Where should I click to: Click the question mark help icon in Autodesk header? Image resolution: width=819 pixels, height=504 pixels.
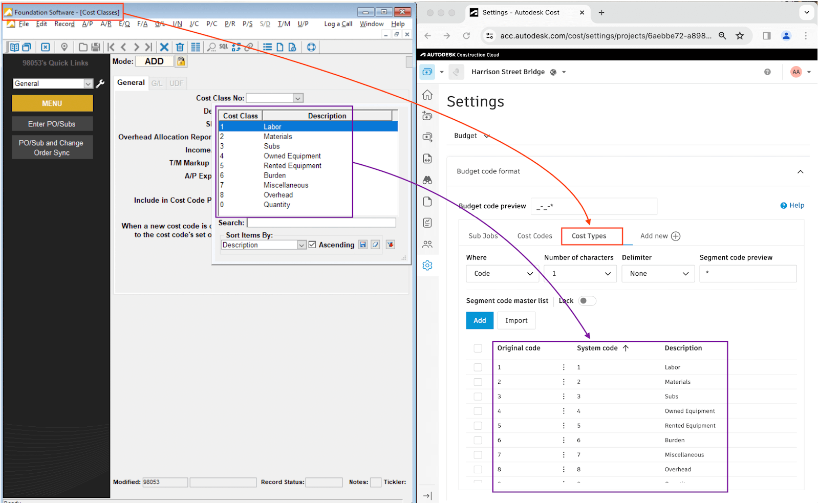tap(767, 72)
